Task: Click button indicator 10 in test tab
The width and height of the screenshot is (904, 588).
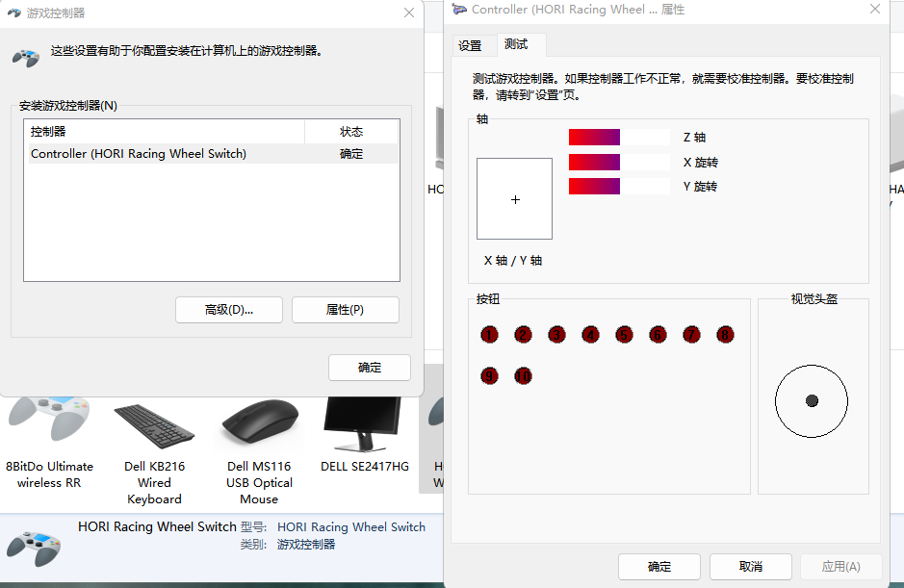Action: click(x=523, y=376)
